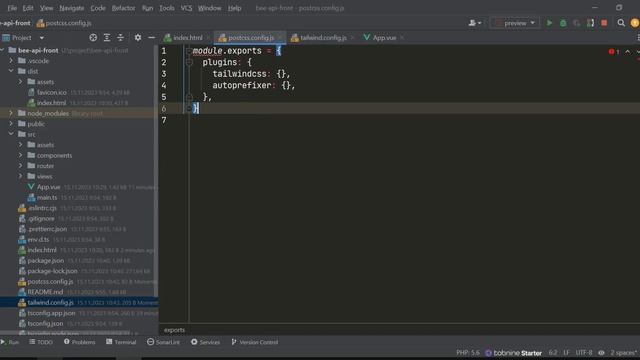Click UTF-8 file encoding indicator
This screenshot has width=640, height=360.
pyautogui.click(x=584, y=353)
